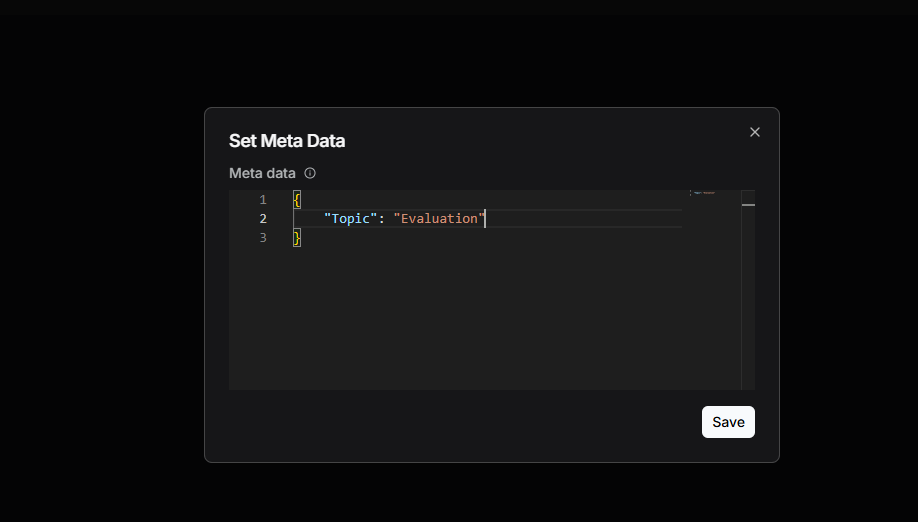
Task: Click the "Topic" key in the JSON
Action: [x=350, y=219]
